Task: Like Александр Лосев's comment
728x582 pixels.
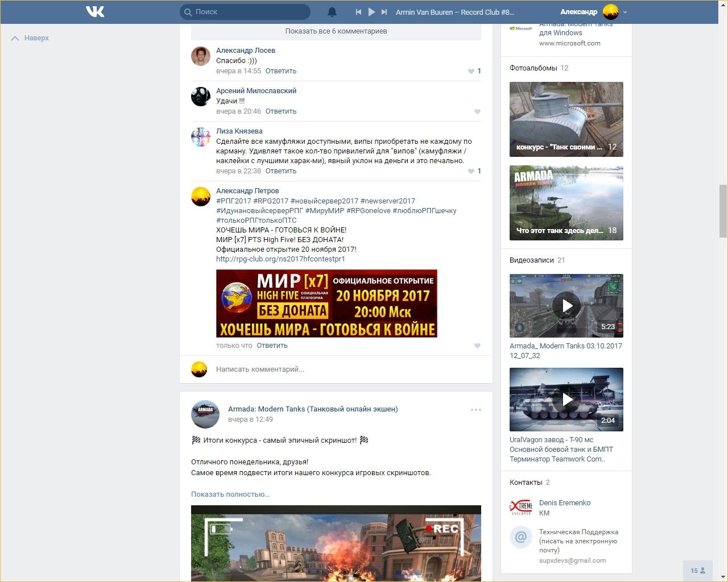Action: point(471,71)
